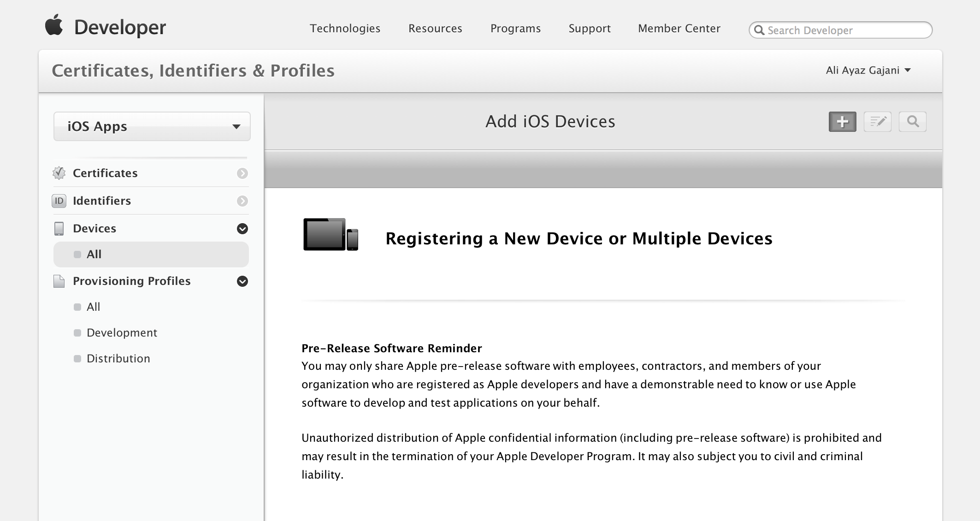Viewport: 980px width, 521px height.
Task: Expand the Identifiers section arrow
Action: [242, 201]
